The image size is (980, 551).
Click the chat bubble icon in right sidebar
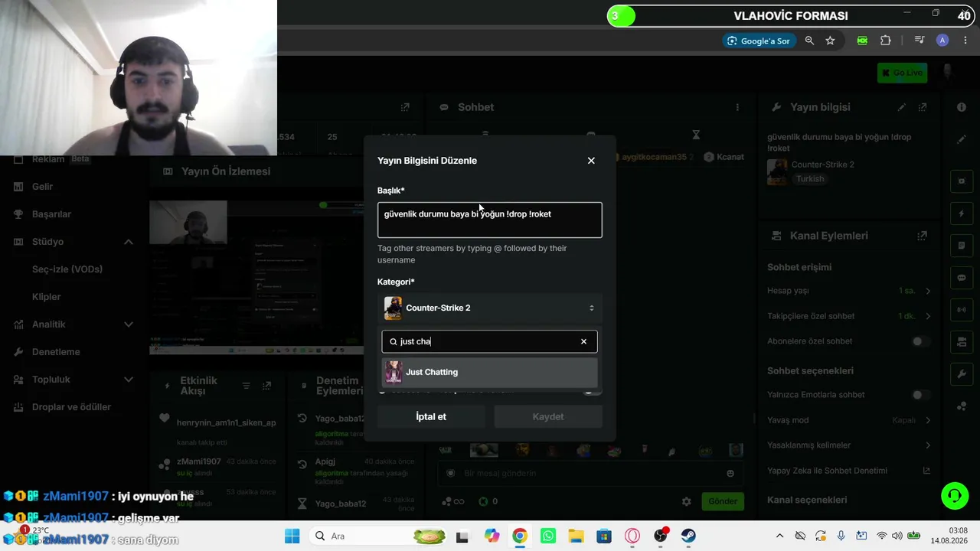point(962,278)
